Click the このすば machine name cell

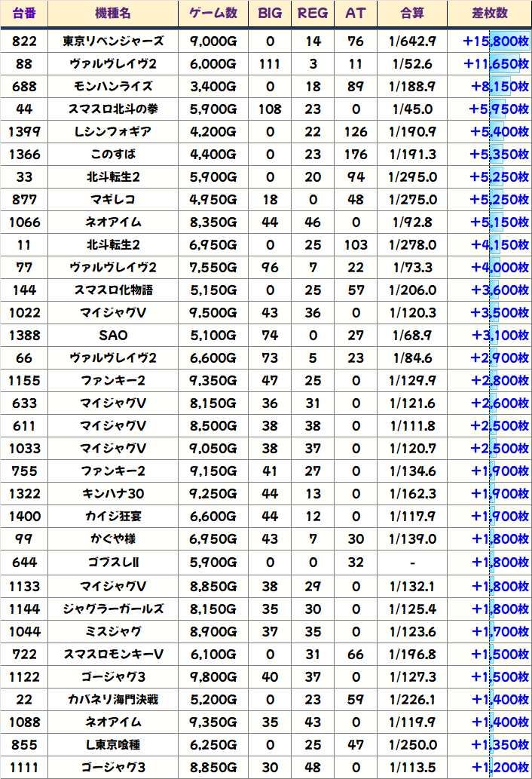click(113, 155)
